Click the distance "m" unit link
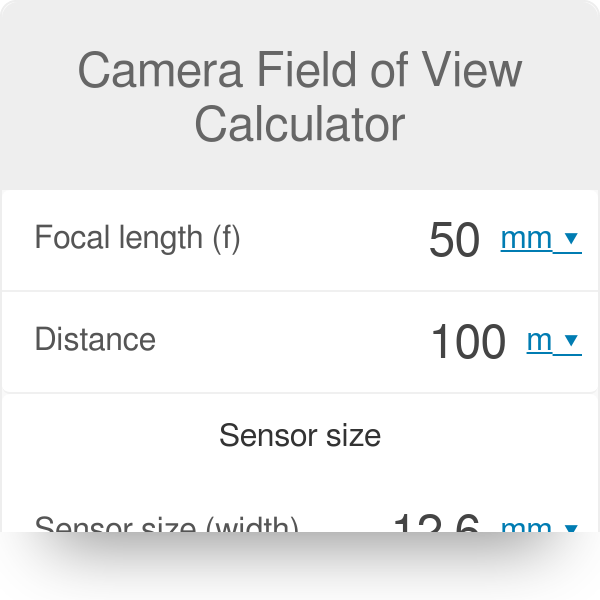This screenshot has height=600, width=600. point(539,341)
